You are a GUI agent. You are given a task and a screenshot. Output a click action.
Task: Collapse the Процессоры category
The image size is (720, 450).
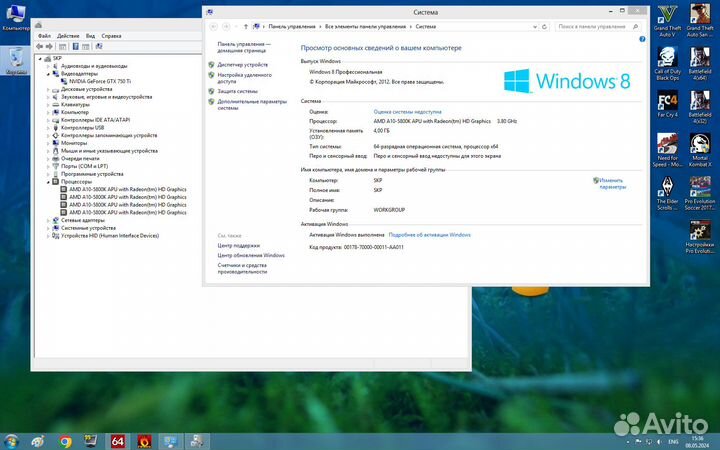tap(48, 182)
